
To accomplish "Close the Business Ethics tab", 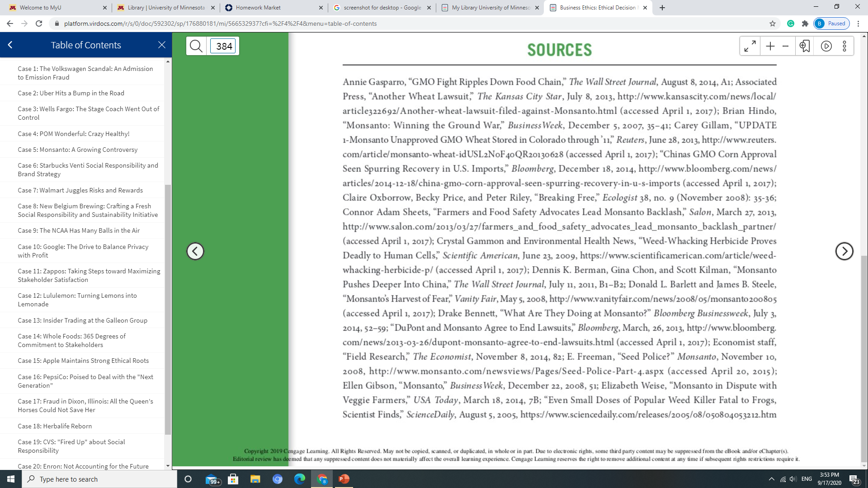I will click(x=645, y=8).
